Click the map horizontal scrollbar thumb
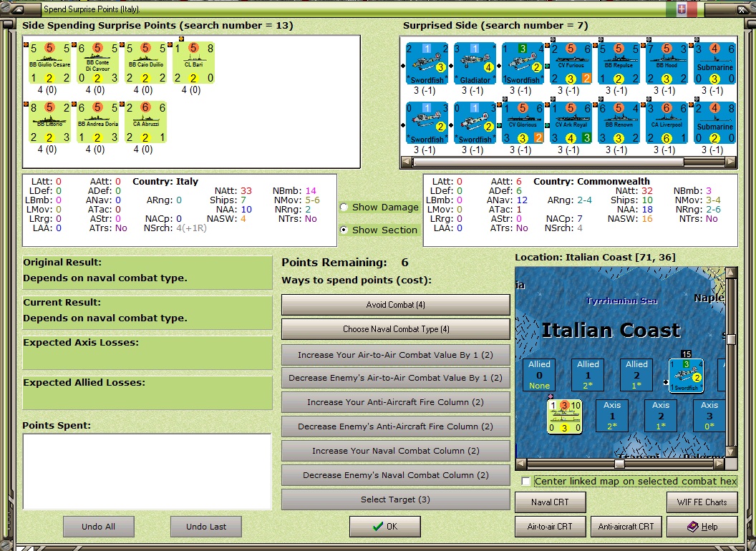This screenshot has width=756, height=551. pos(619,464)
